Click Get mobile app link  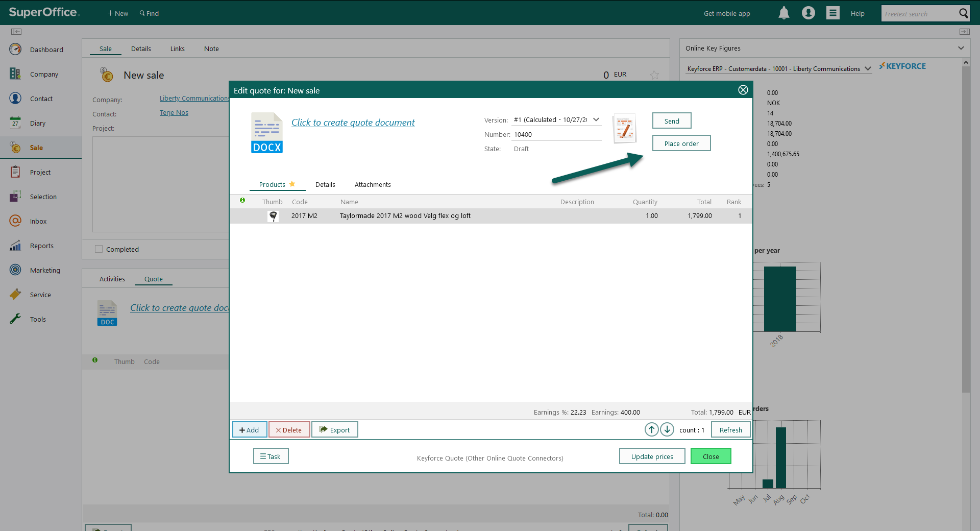point(727,13)
